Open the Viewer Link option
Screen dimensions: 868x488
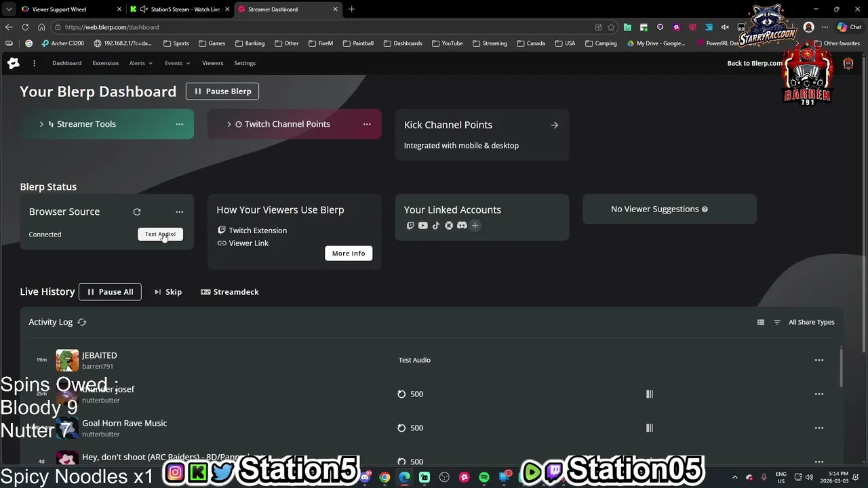pos(243,243)
